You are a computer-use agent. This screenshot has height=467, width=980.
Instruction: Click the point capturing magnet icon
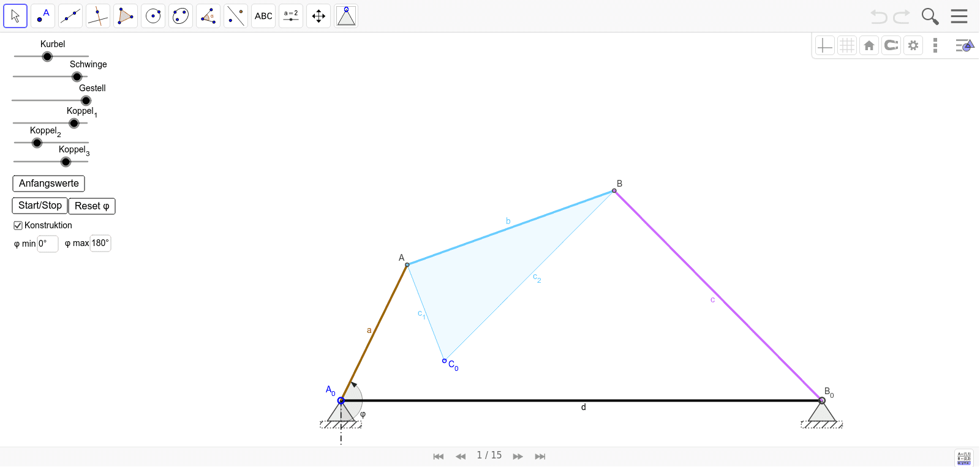coord(891,45)
